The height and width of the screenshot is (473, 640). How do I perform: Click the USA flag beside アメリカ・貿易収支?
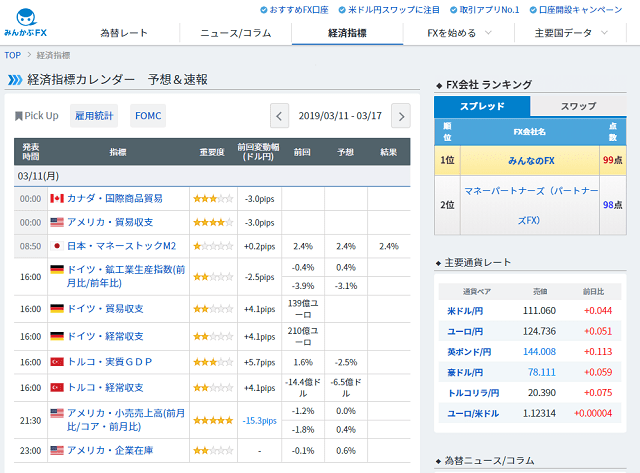57,222
